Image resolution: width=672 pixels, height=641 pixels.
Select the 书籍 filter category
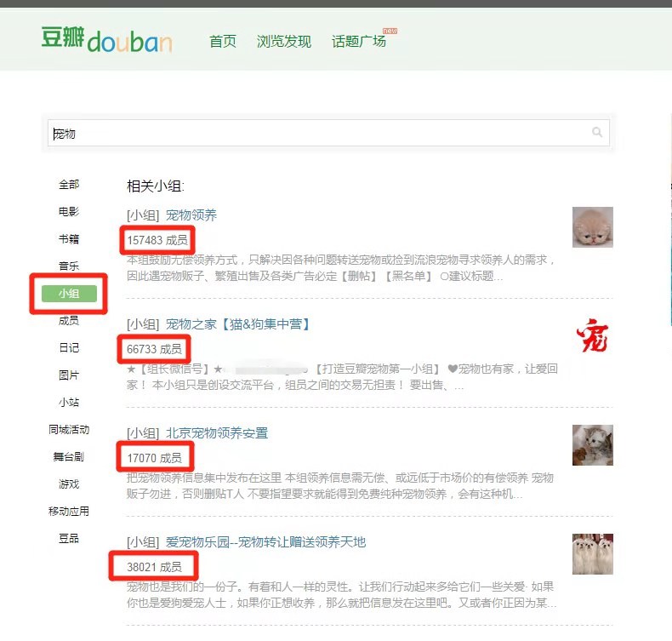tap(69, 239)
